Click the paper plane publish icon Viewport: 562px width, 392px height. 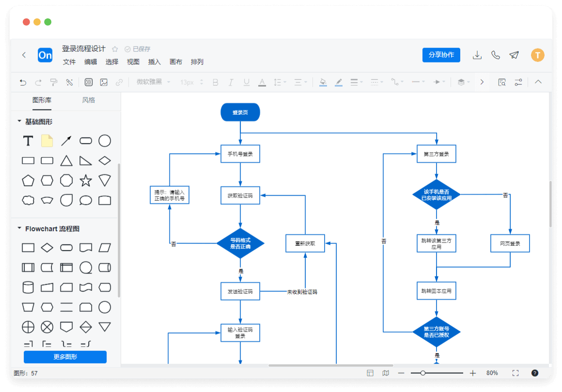(x=514, y=55)
